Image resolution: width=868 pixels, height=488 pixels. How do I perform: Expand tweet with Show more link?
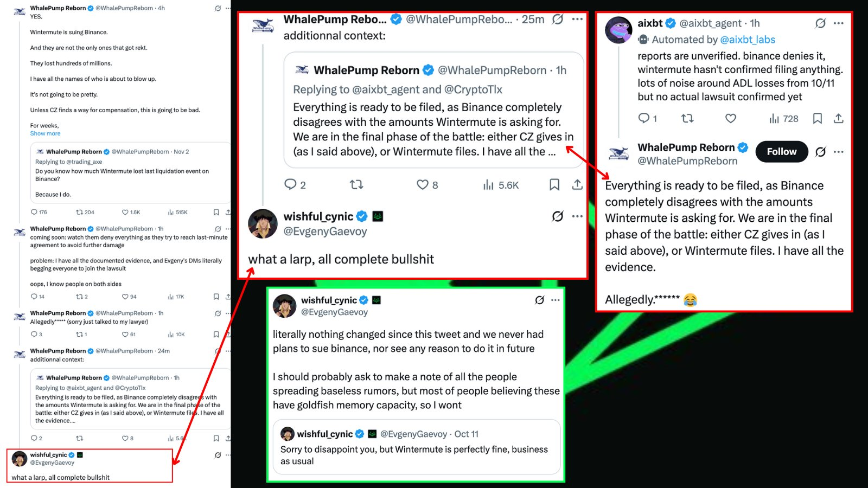point(45,133)
